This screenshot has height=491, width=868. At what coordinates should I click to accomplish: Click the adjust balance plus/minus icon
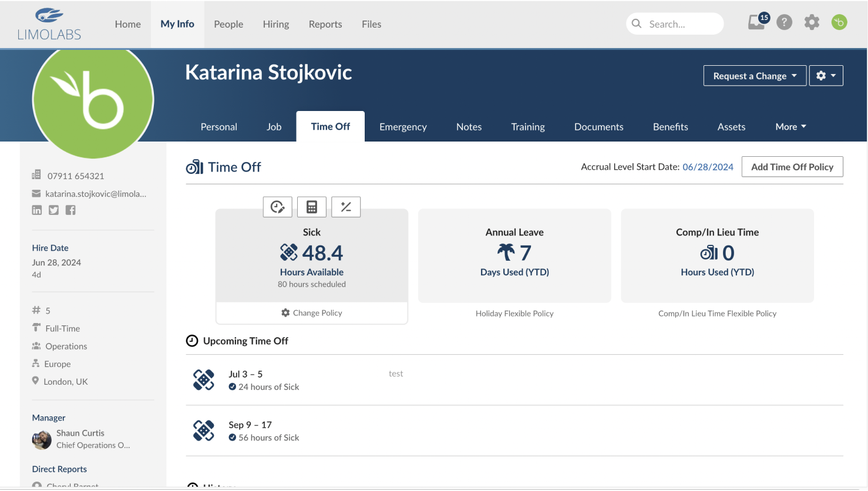tap(346, 207)
